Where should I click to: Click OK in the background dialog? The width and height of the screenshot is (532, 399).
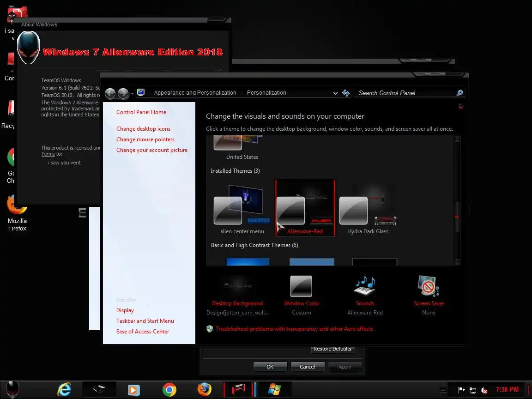coord(270,367)
